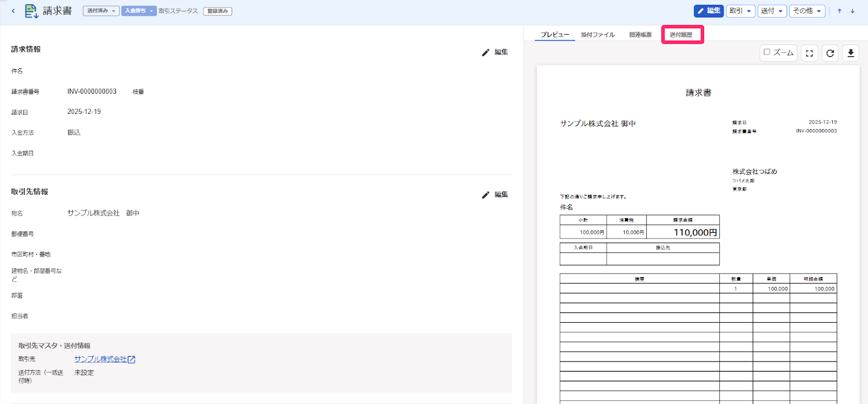Reload the preview with refresh icon
This screenshot has width=868, height=404.
[830, 53]
